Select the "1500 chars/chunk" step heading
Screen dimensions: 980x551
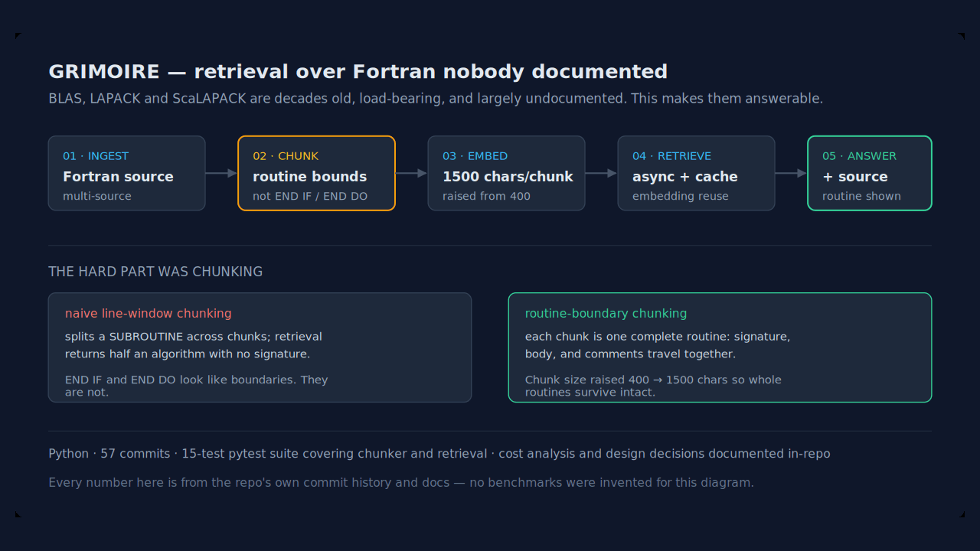point(508,177)
